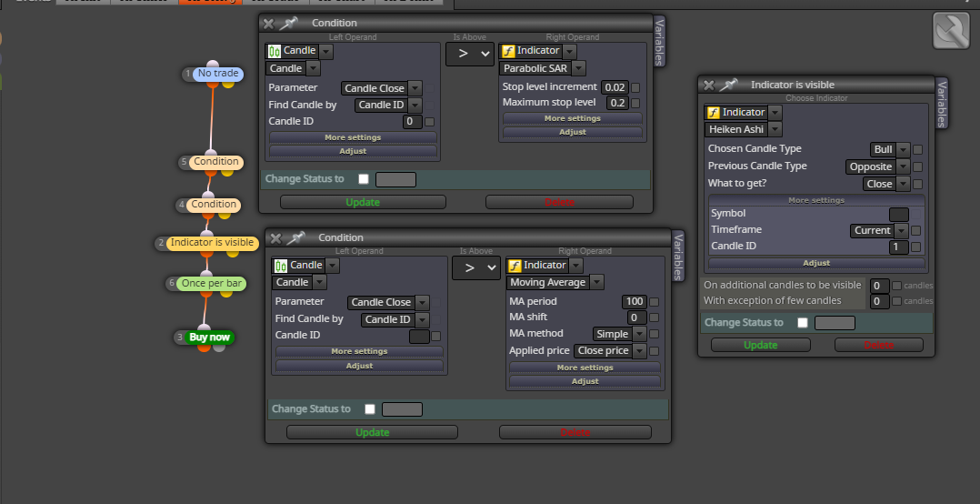The image size is (980, 504).
Task: Click candlestick icon in Moving Average condition's left operand
Action: point(281,266)
